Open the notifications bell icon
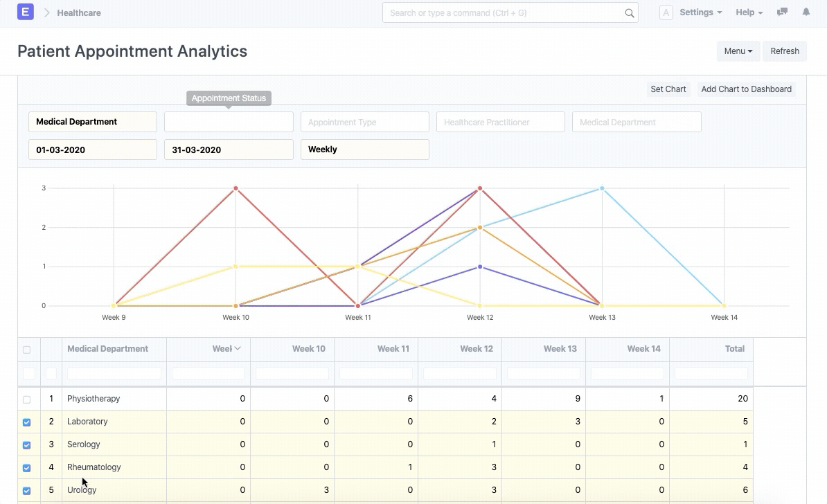 point(806,12)
